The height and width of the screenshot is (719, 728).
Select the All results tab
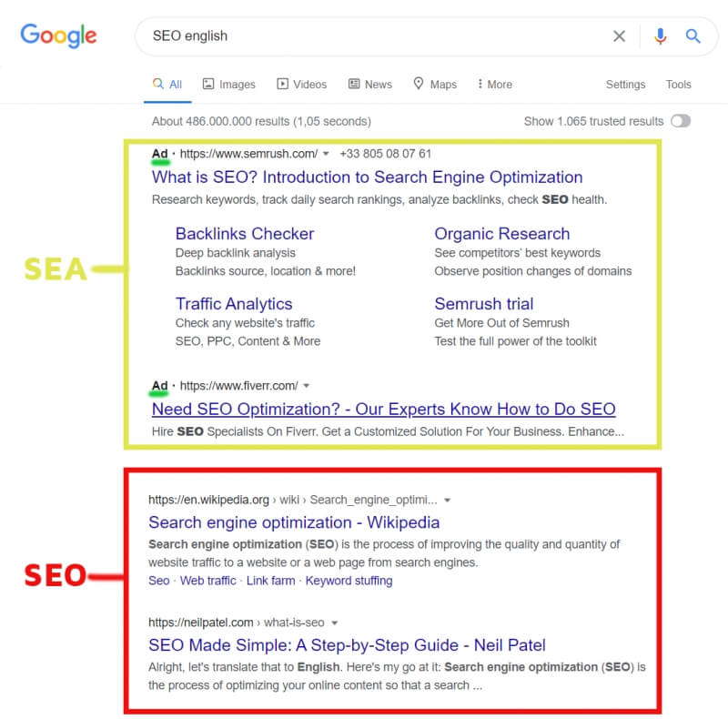167,84
